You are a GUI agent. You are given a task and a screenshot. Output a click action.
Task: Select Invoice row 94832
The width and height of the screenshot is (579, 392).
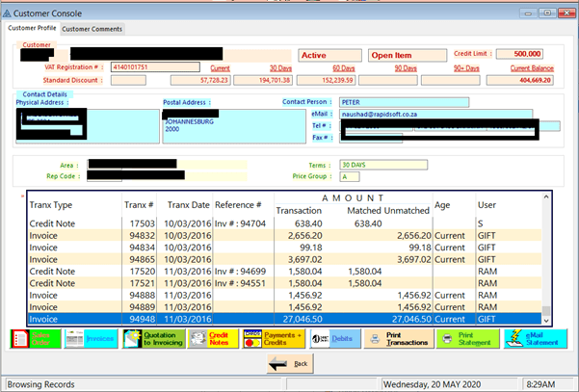coord(285,236)
